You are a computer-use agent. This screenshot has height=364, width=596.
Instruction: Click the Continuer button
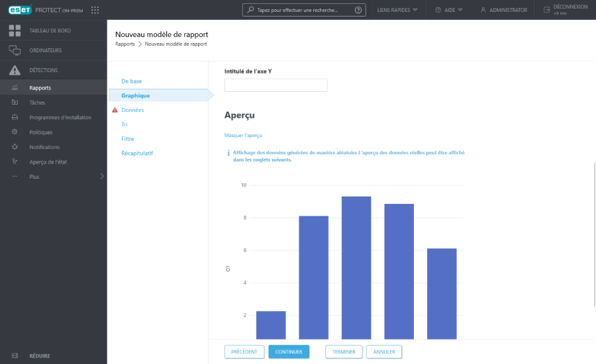click(289, 352)
